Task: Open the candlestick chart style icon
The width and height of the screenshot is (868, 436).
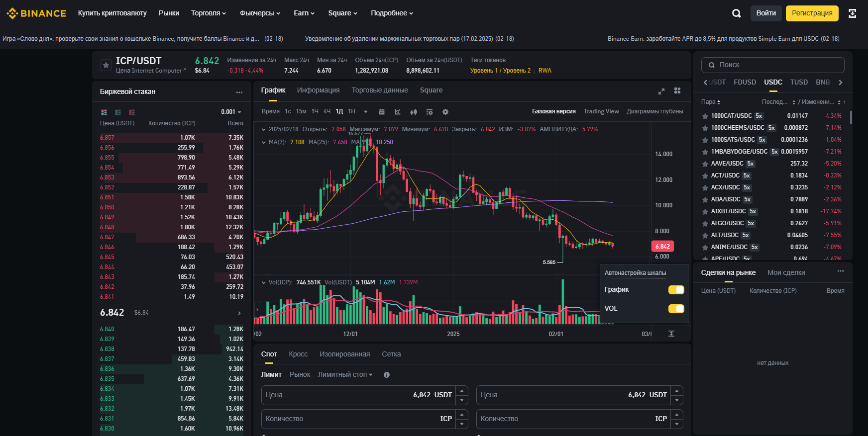Action: (x=414, y=112)
